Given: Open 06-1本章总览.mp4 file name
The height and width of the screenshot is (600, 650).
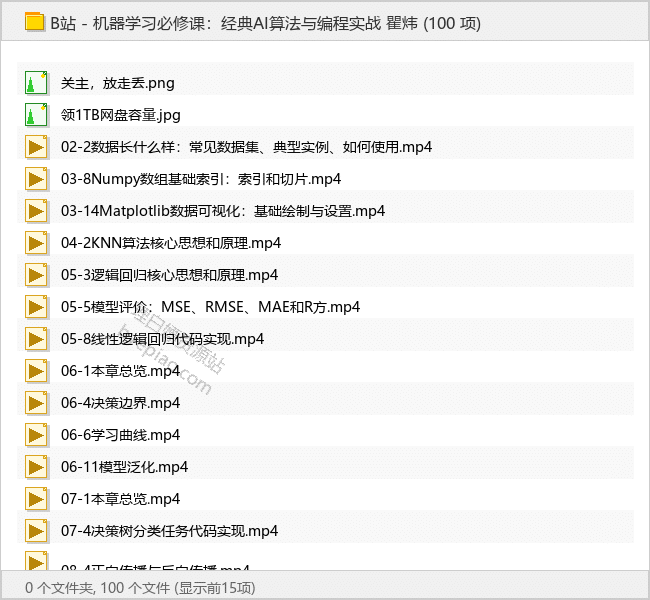Looking at the screenshot, I should coord(121,371).
